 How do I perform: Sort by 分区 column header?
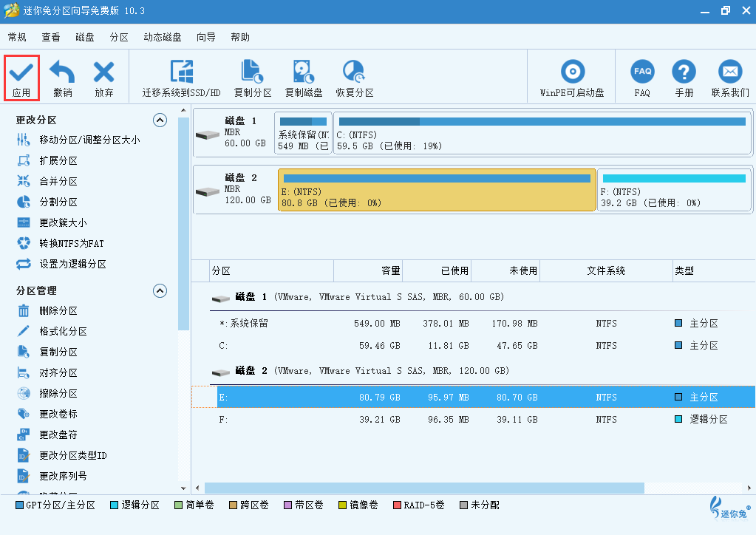(272, 271)
